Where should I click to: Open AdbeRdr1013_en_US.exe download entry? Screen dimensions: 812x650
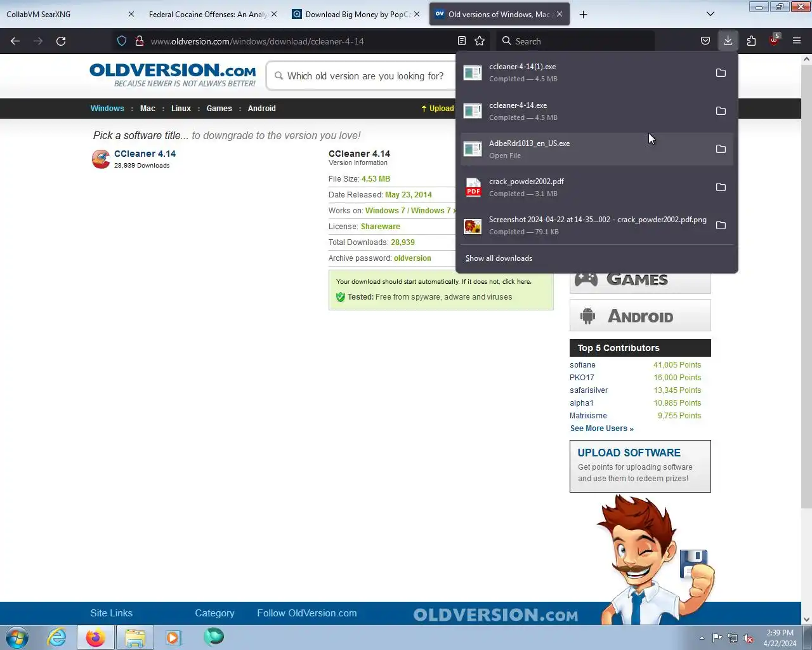[x=584, y=149]
